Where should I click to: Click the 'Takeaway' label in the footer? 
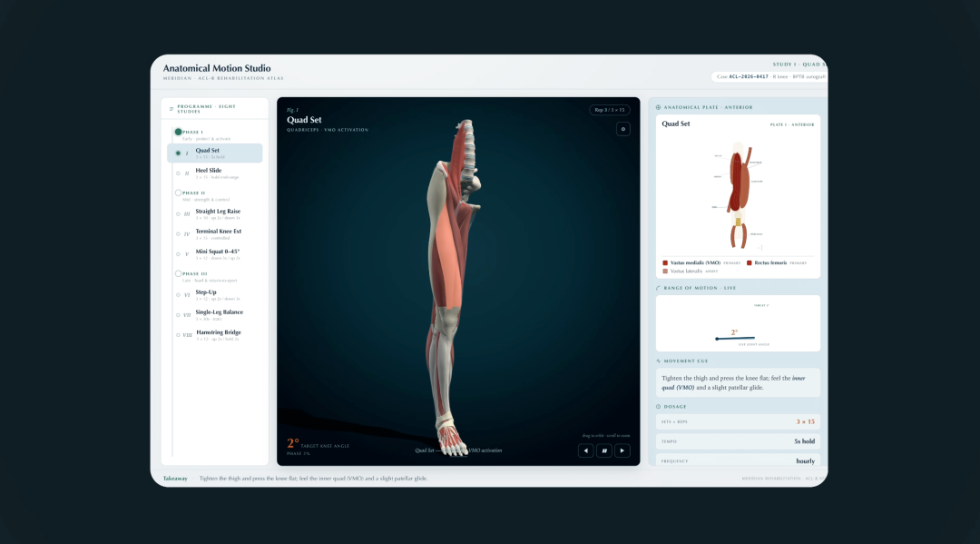(x=175, y=479)
